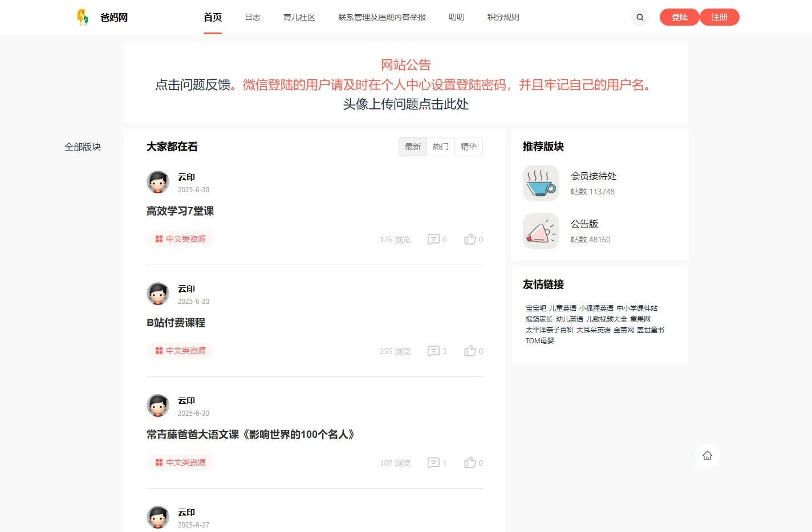Visit 小狐狸英语 friend link

[596, 308]
